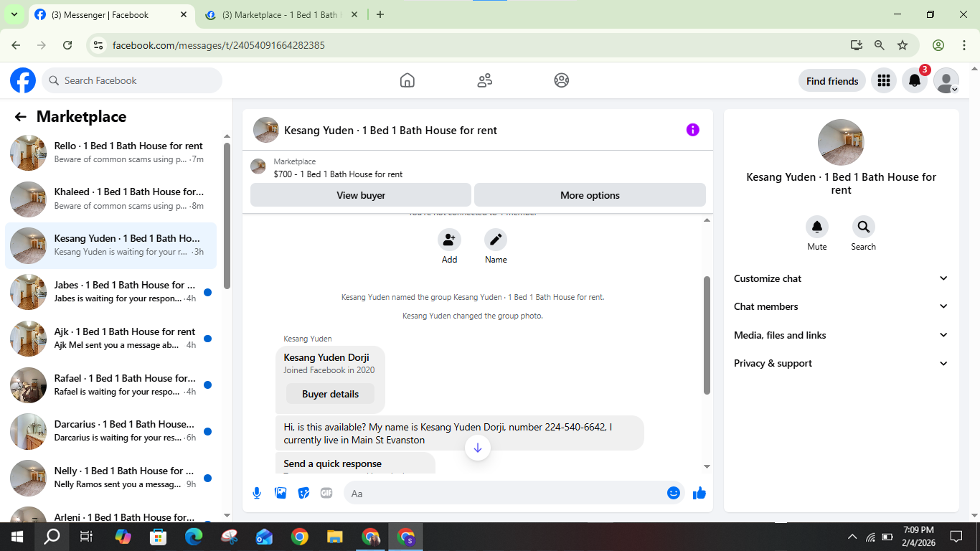This screenshot has height=551, width=980.
Task: Open the account profile avatar menu
Action: tap(946, 81)
